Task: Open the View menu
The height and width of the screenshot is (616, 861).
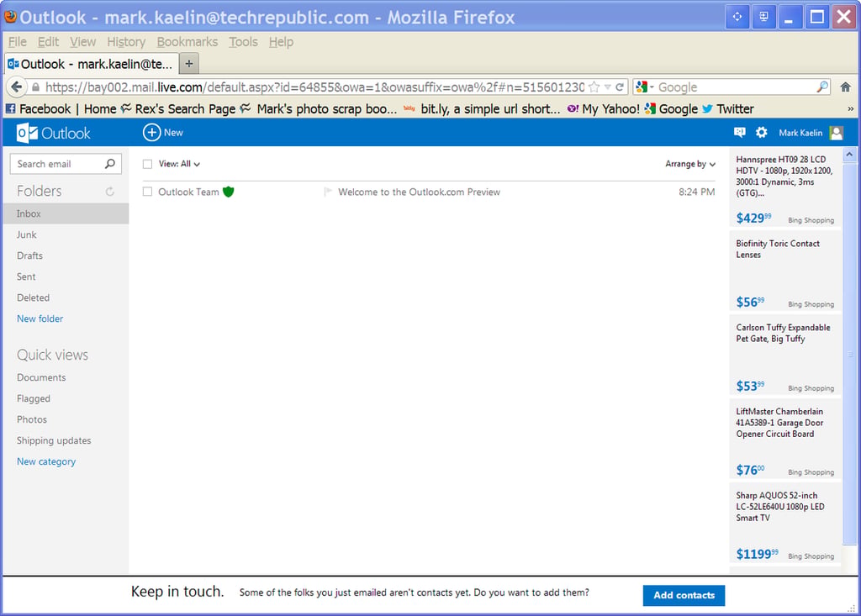Action: [83, 42]
